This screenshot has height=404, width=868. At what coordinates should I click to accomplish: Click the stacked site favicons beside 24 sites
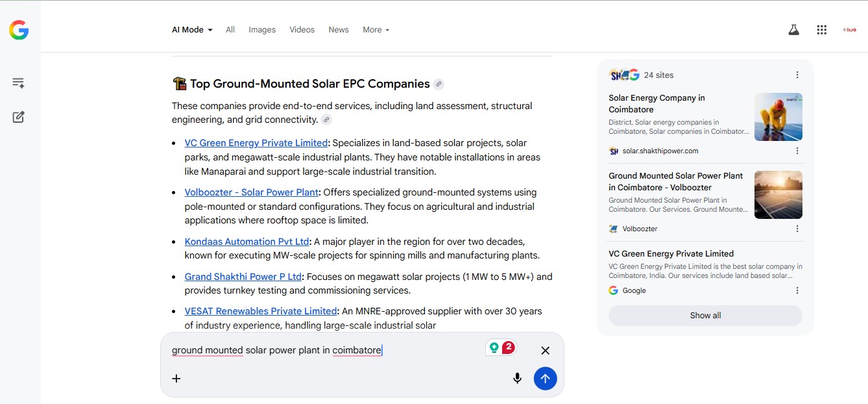click(x=625, y=75)
